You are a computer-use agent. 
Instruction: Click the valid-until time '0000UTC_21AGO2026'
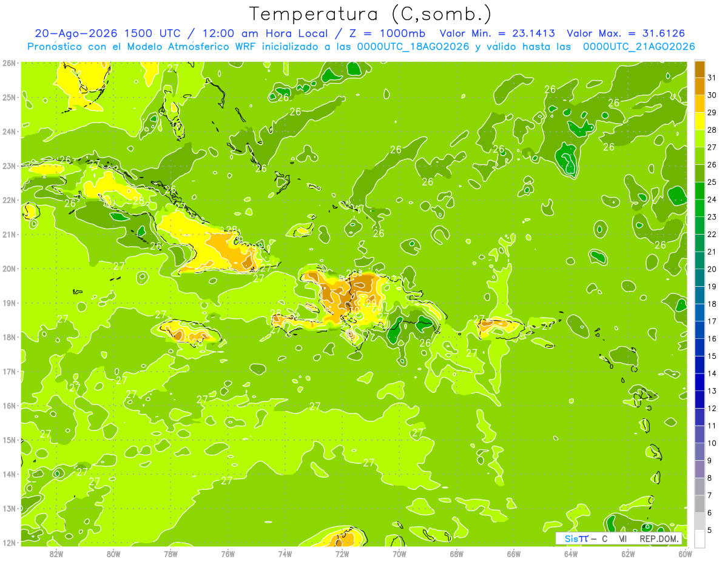click(639, 47)
